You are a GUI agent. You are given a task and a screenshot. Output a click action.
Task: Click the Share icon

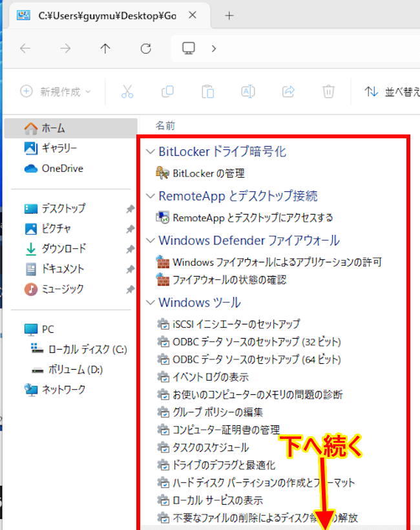pyautogui.click(x=288, y=92)
